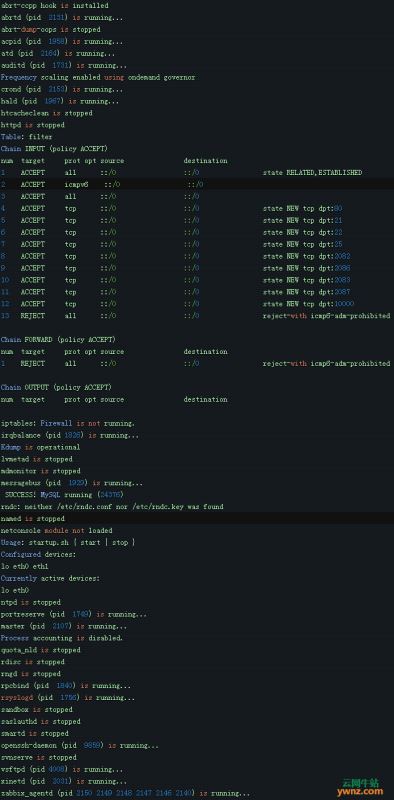394x800 pixels.
Task: Click 'Frequency scaling enabled using ondemand governor'
Action: click(98, 78)
